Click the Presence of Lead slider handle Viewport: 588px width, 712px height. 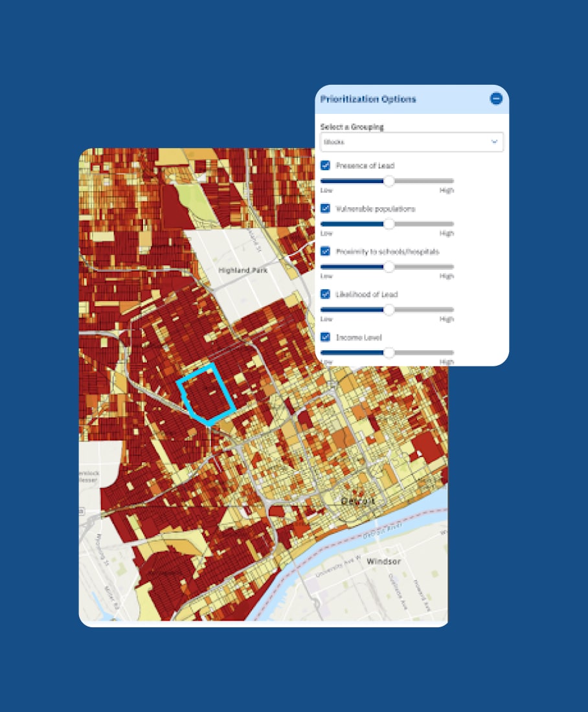[x=389, y=181]
